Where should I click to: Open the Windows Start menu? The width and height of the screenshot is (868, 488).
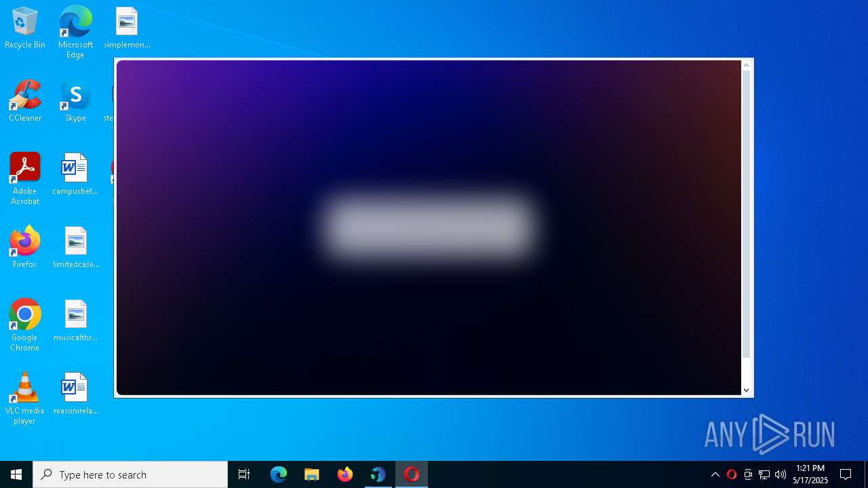tap(16, 474)
